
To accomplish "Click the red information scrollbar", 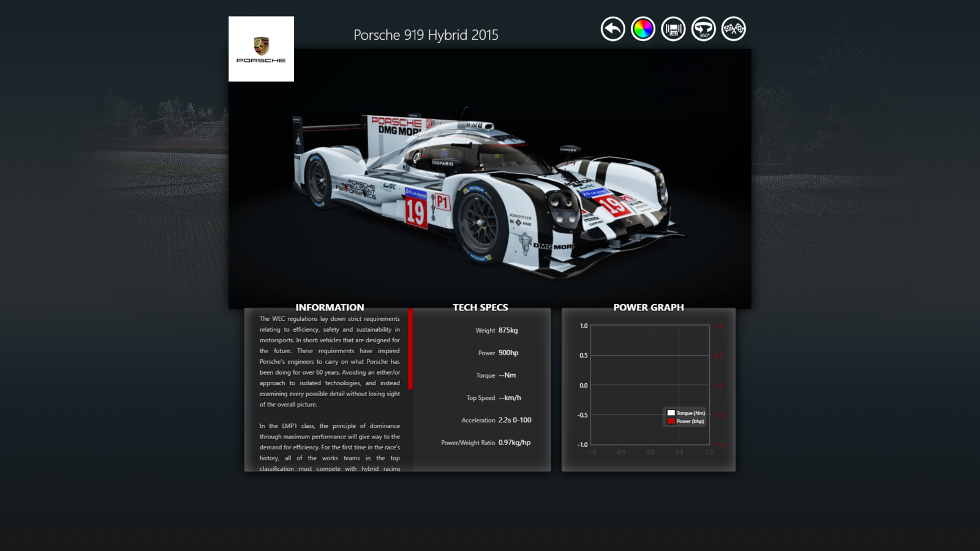I will 410,349.
